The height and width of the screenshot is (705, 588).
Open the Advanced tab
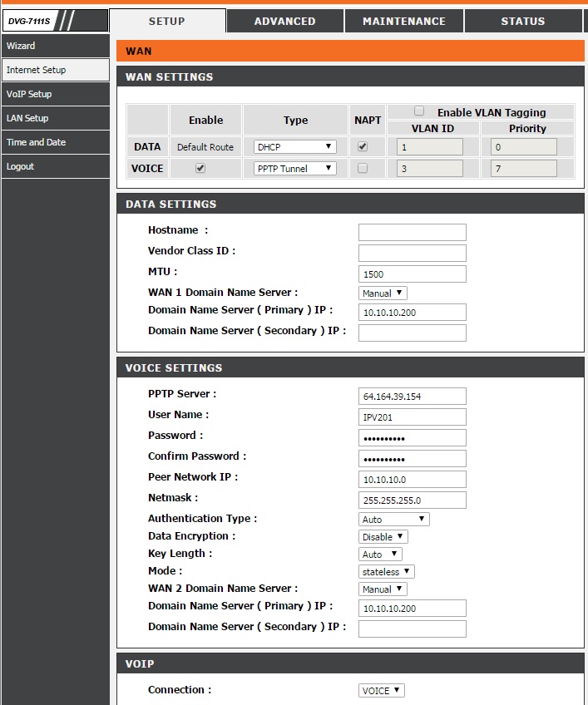point(284,21)
